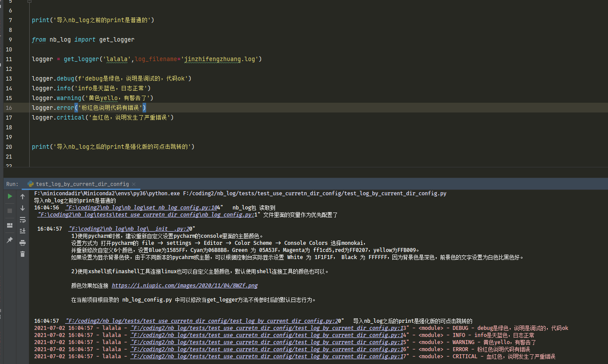Pin the Run tab with pin icon

tap(10, 240)
